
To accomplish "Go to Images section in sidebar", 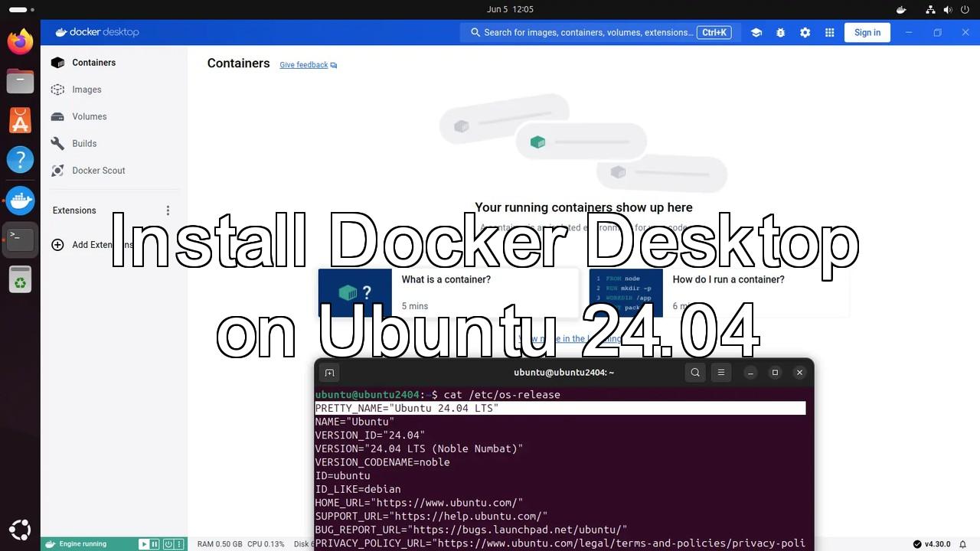I will pos(87,90).
